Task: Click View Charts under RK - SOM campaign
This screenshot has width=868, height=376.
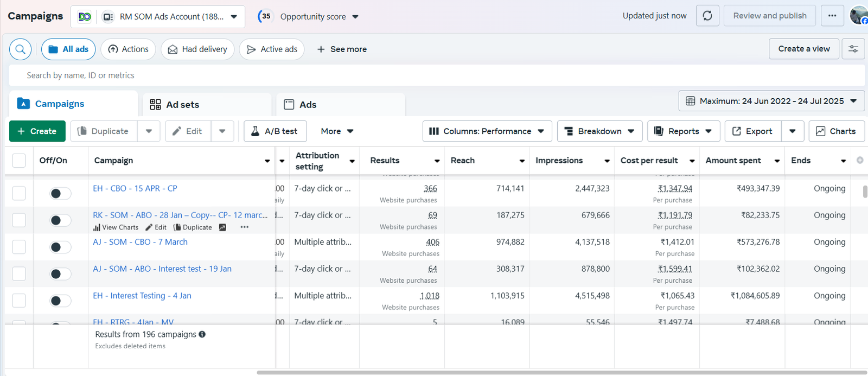Action: click(x=116, y=227)
